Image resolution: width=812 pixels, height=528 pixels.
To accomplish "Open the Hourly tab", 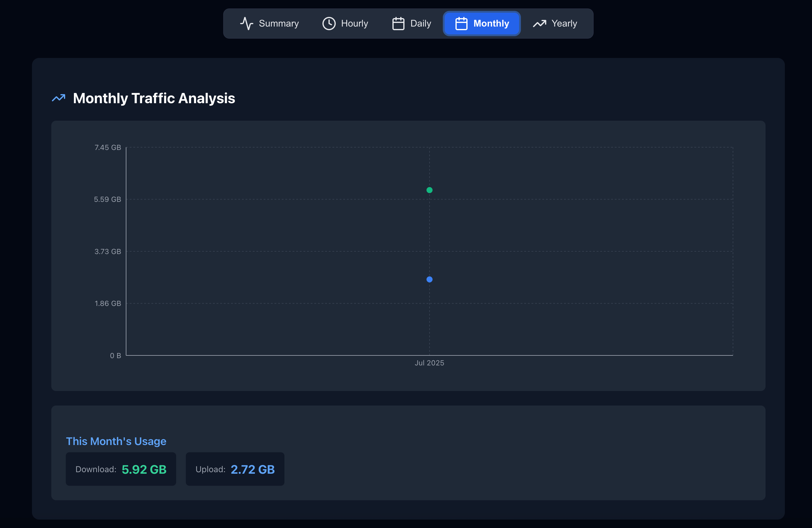I will pos(354,24).
